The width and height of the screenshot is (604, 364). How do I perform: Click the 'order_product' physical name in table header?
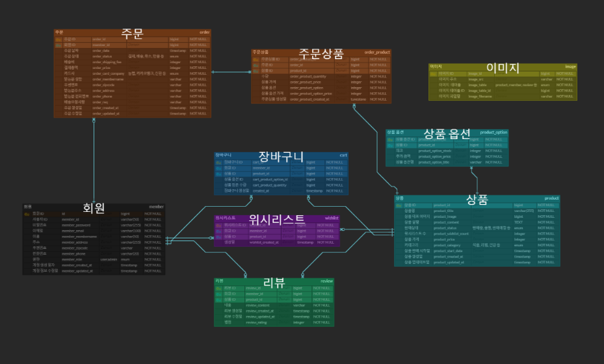coord(377,53)
